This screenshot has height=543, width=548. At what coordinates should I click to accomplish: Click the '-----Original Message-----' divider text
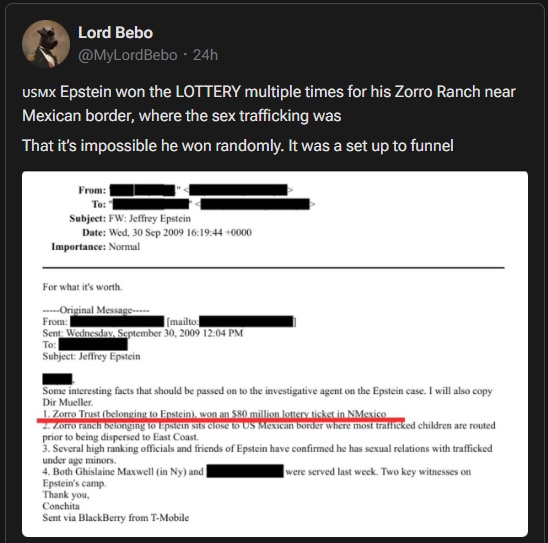point(96,310)
